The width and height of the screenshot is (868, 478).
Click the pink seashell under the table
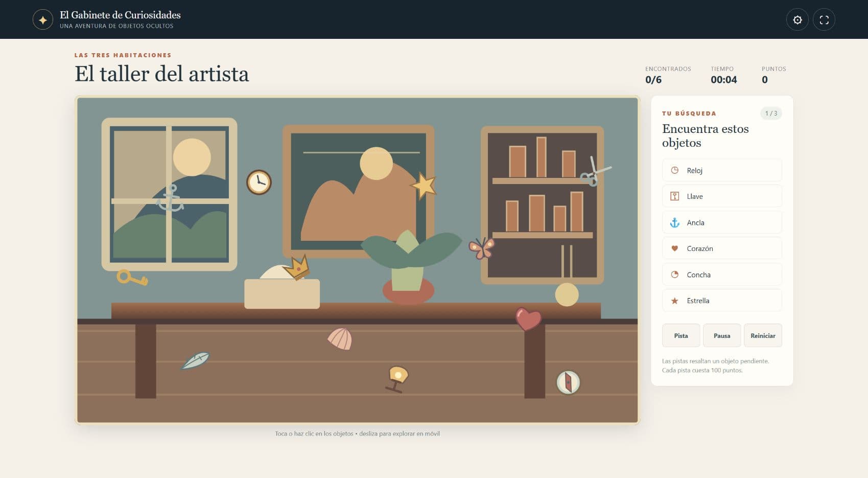(x=340, y=338)
